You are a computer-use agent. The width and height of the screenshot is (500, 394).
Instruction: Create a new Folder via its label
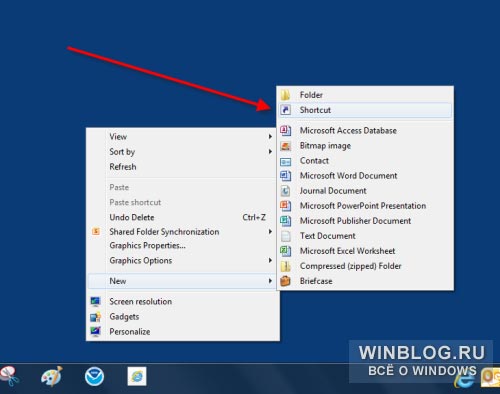[x=311, y=95]
